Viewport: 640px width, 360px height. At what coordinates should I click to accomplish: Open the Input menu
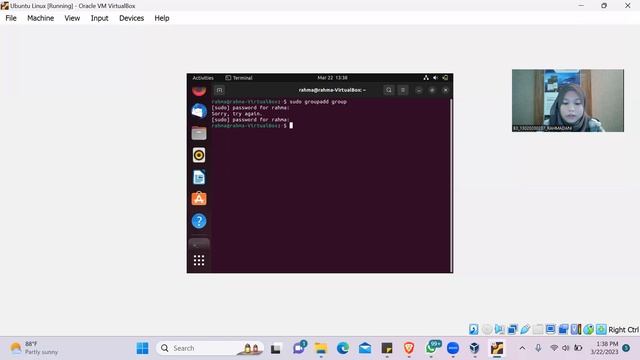coord(99,18)
